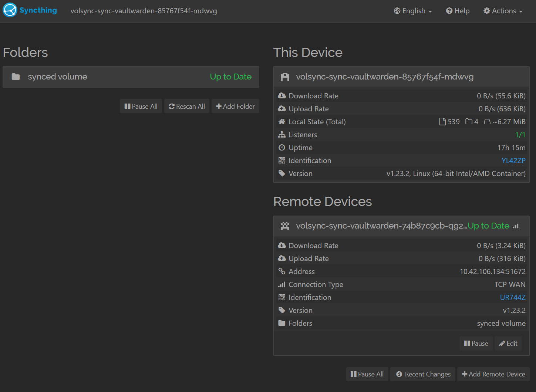Click the remote device identicon icon

pyautogui.click(x=285, y=226)
